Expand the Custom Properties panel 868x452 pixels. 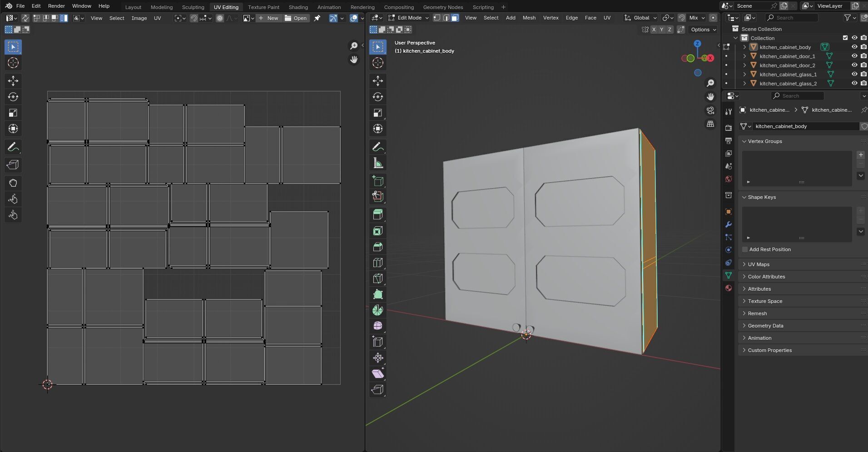[x=802, y=350]
